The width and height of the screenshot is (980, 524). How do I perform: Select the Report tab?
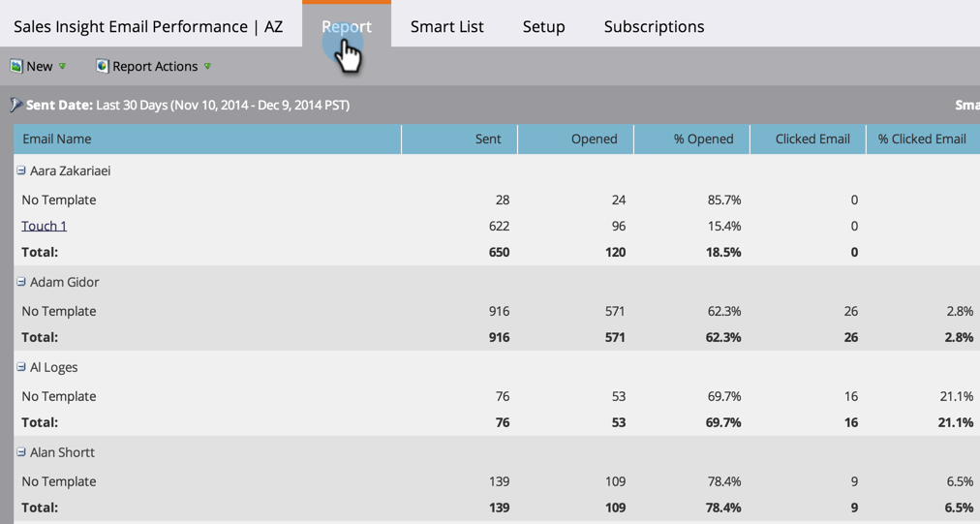[x=347, y=26]
